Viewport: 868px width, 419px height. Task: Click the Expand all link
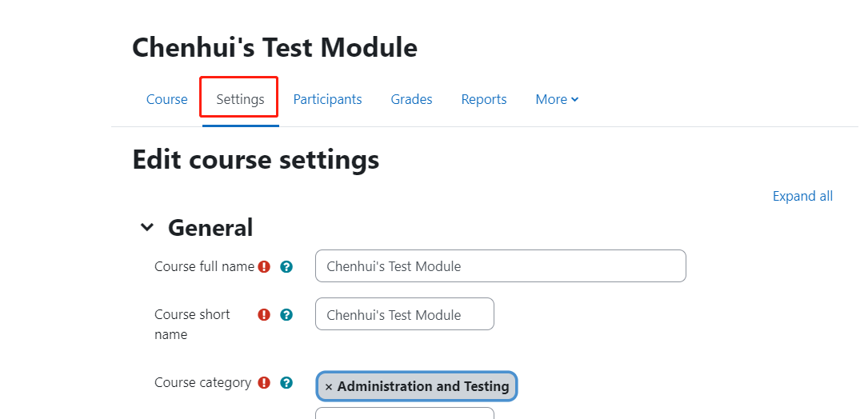pos(802,196)
